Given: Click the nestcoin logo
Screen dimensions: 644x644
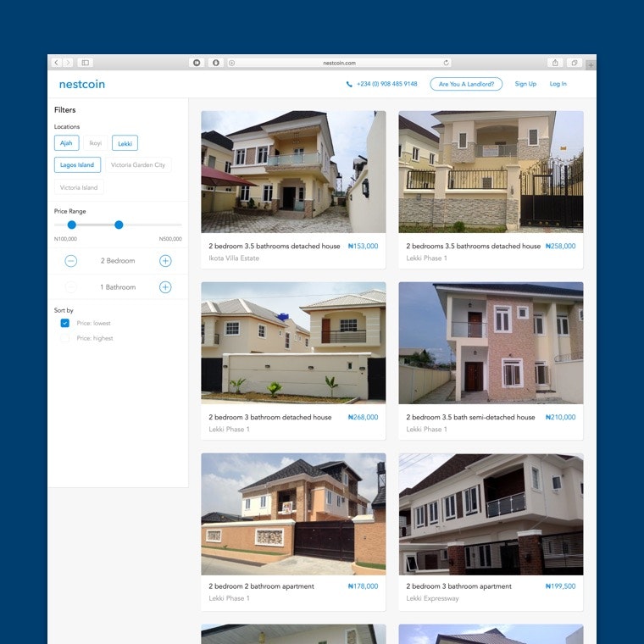Looking at the screenshot, I should click(82, 84).
